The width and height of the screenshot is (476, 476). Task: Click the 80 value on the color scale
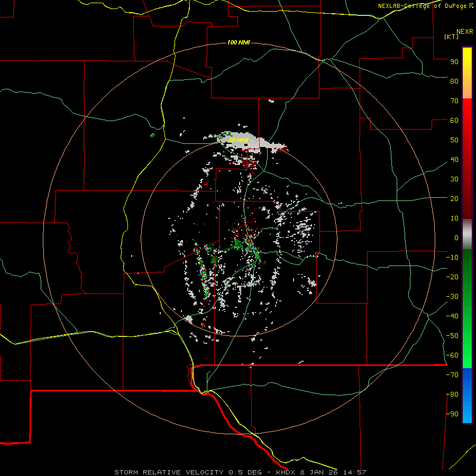(x=454, y=81)
